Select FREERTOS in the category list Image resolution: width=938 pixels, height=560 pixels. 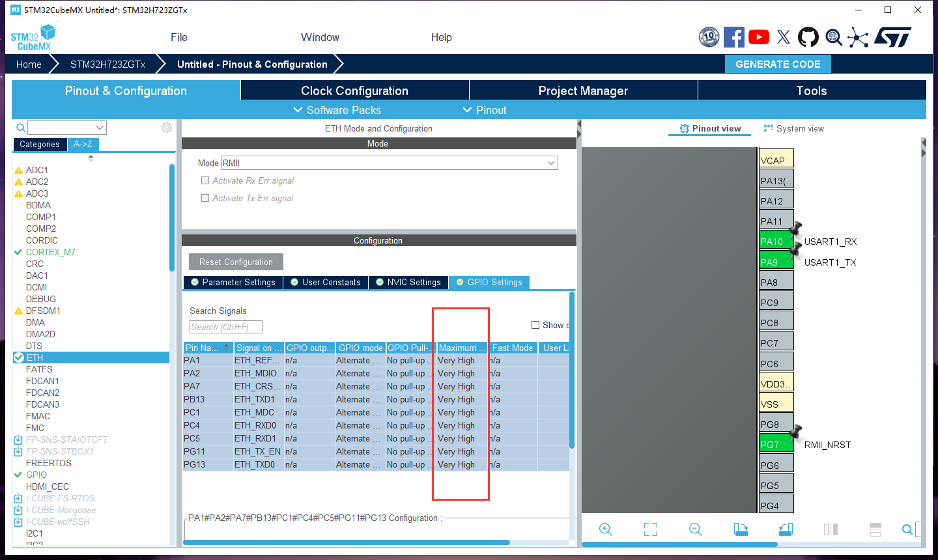click(x=49, y=463)
